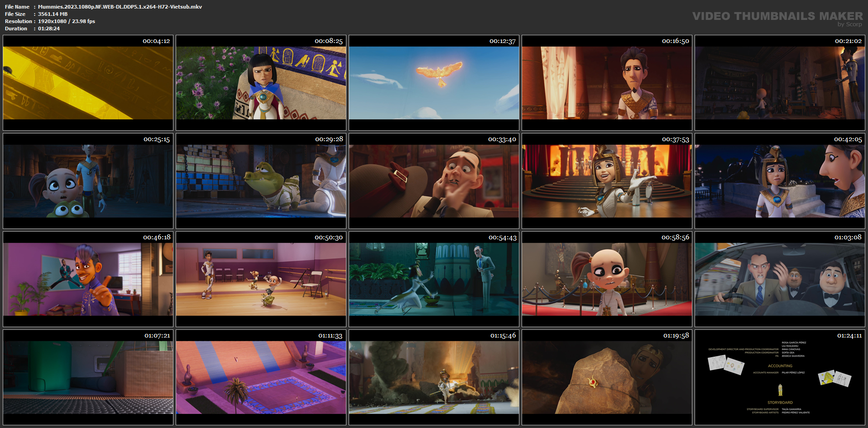Choose the frame at 01:11:33

(261, 377)
